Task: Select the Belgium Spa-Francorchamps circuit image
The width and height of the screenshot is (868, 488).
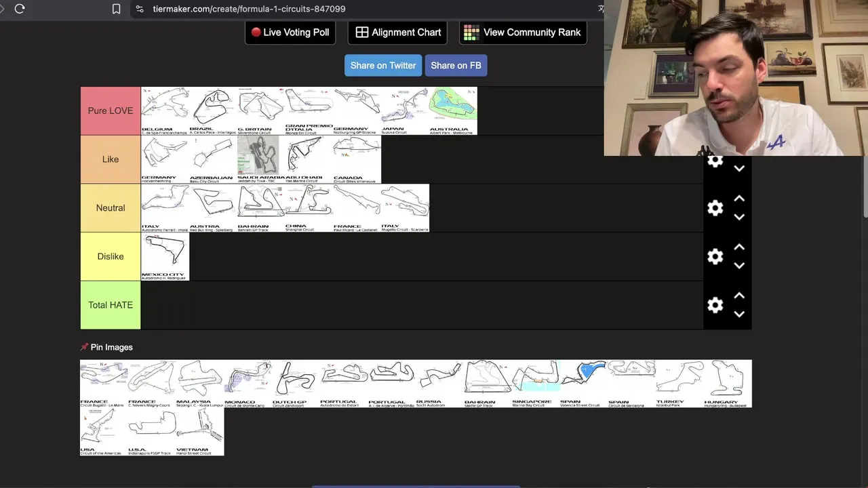Action: (x=165, y=110)
